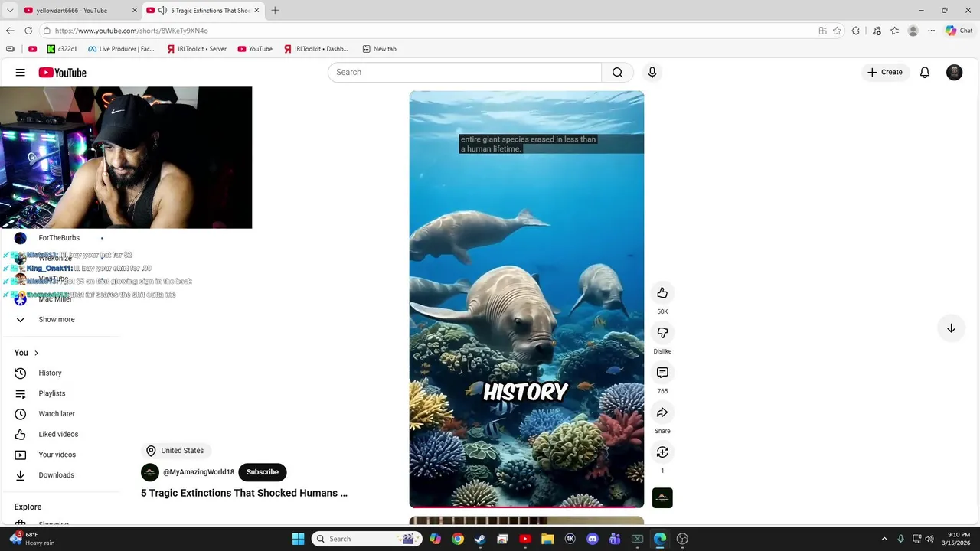The image size is (980, 551).
Task: Go back in the browser
Action: (x=10, y=31)
